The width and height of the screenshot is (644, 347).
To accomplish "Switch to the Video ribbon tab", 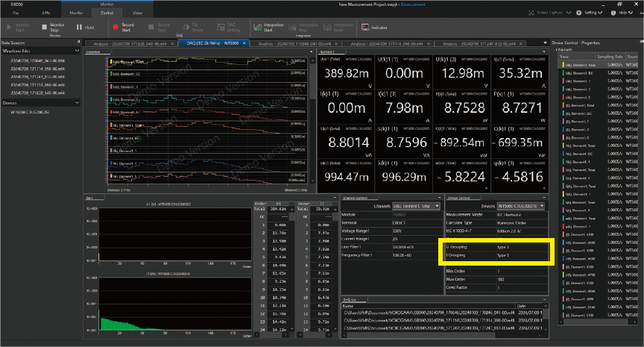I will pyautogui.click(x=138, y=13).
